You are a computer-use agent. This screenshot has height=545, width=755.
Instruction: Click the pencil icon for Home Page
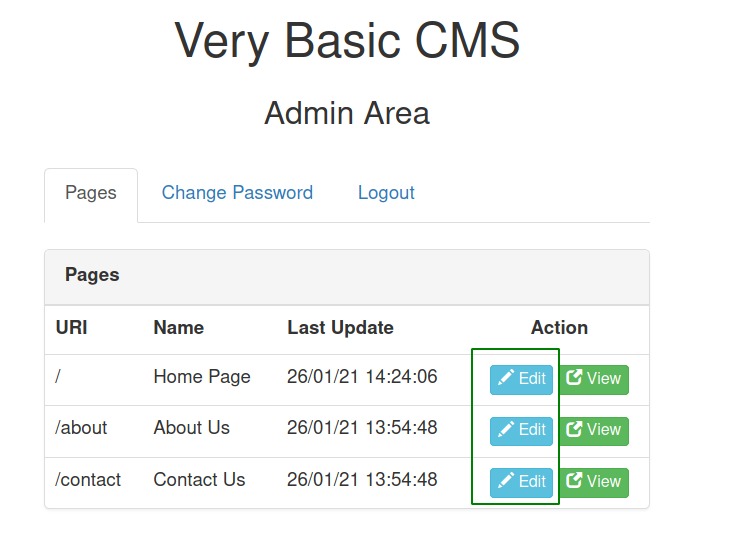[x=506, y=377]
